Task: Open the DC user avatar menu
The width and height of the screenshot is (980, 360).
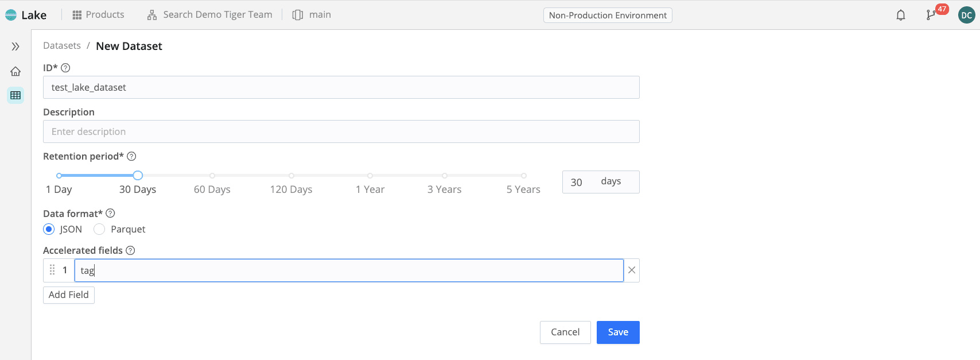Action: (x=966, y=16)
